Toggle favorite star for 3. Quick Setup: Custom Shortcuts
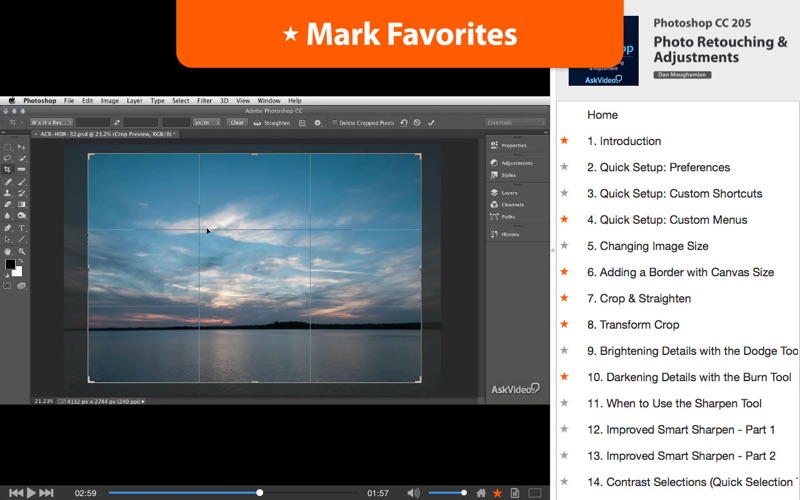Viewport: 800px width, 500px height. (564, 193)
